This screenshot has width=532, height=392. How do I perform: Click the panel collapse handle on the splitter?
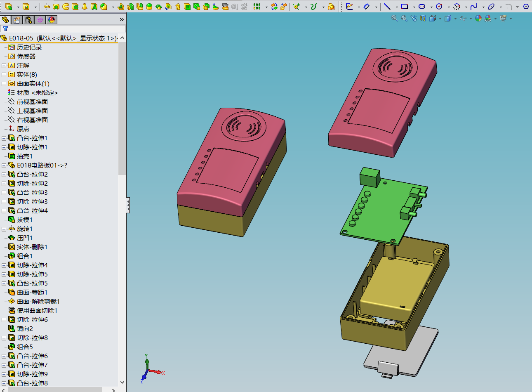(x=128, y=205)
